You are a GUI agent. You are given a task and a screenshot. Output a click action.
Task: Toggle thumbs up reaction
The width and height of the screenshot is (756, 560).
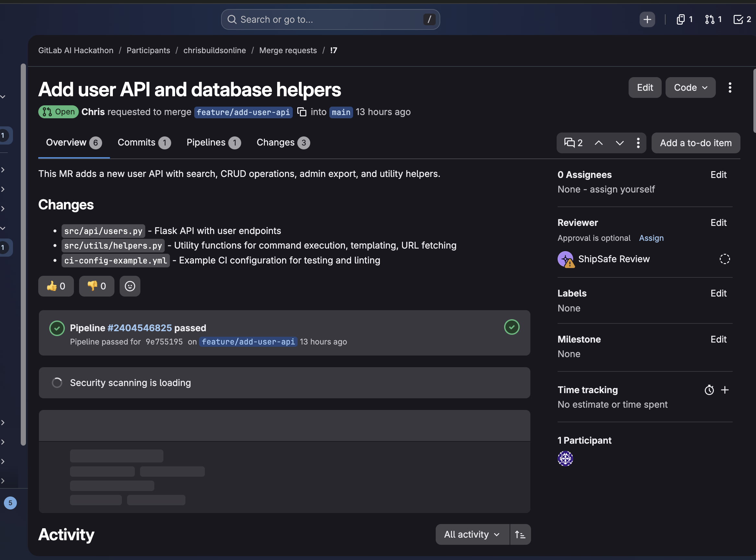(56, 286)
